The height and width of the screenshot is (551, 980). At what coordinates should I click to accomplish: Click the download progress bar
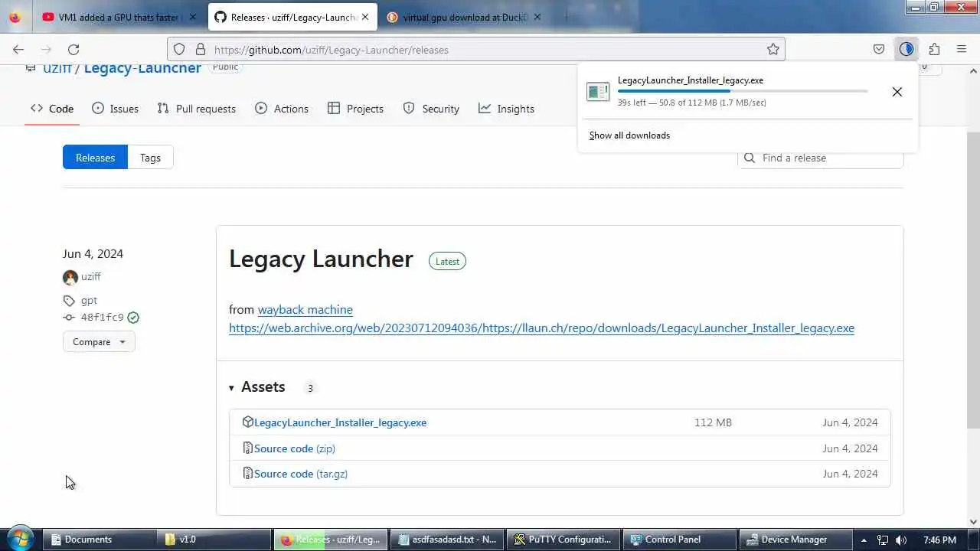pos(743,91)
